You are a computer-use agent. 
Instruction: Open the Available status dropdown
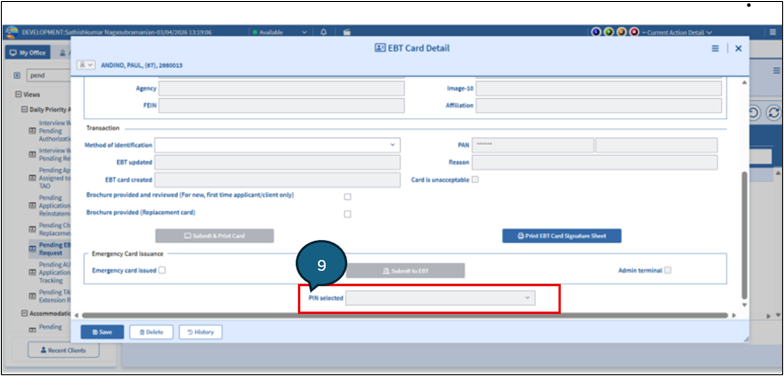pyautogui.click(x=279, y=32)
